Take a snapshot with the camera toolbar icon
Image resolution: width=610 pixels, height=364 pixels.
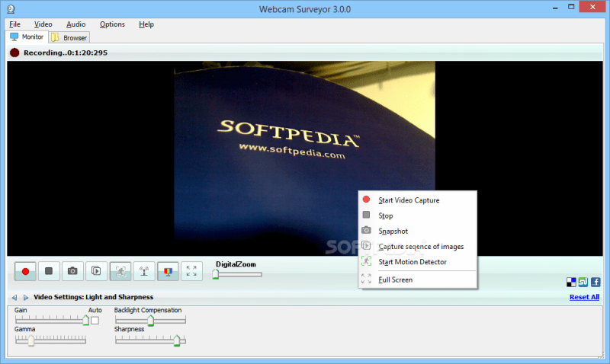(x=72, y=271)
